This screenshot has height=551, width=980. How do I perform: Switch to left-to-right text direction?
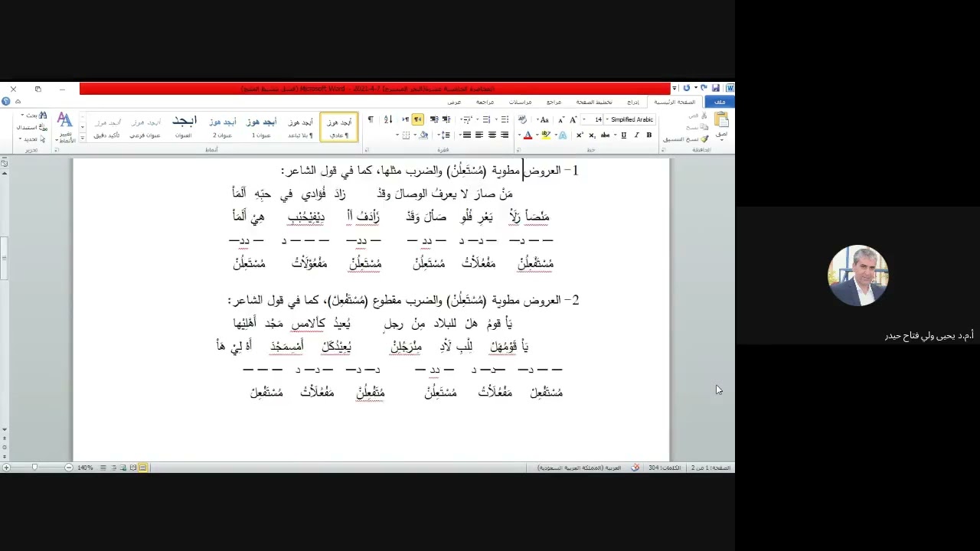(405, 119)
